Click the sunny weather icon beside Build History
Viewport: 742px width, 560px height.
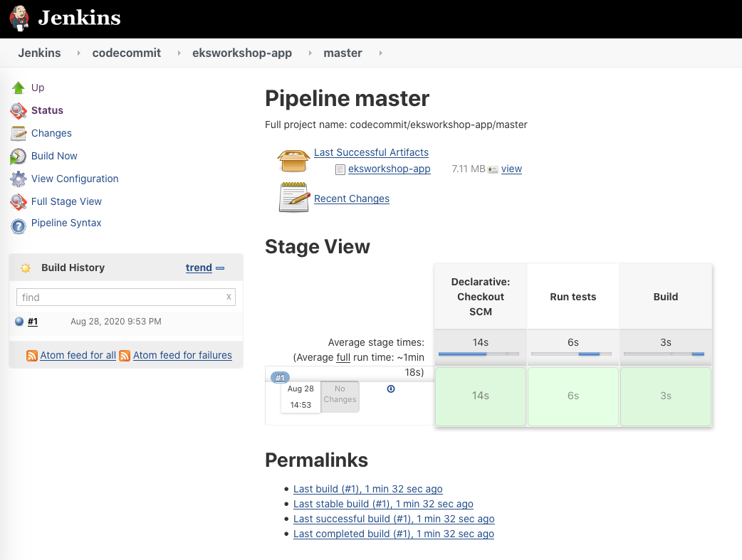[25, 267]
